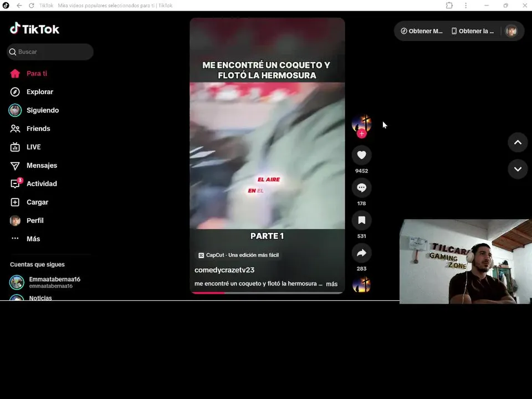Screen dimensions: 532x399
Task: Open your Perfil page
Action: pyautogui.click(x=27, y=221)
